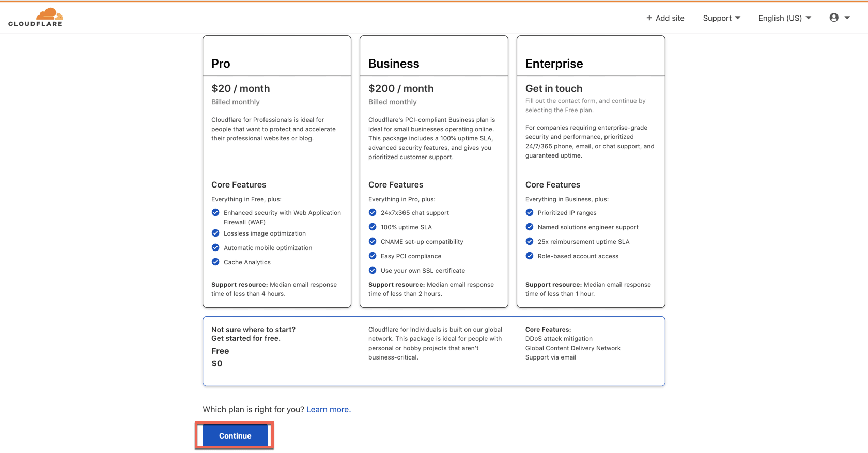This screenshot has width=868, height=453.
Task: Click the Prioritized IP ranges text
Action: click(567, 213)
